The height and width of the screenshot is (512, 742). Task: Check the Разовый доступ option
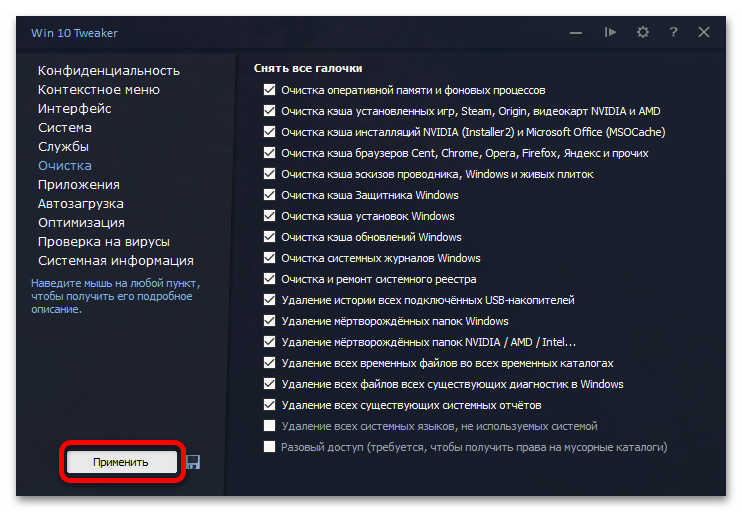click(269, 446)
